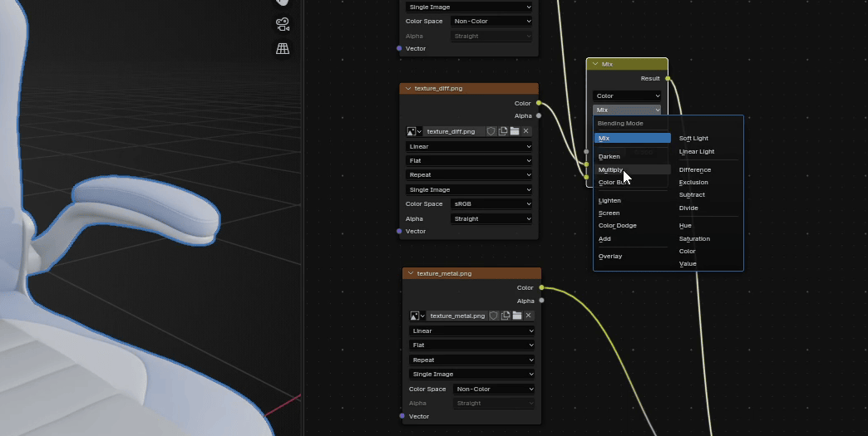The height and width of the screenshot is (436, 868).
Task: Open folder icon on texture_metal.png node
Action: (517, 316)
